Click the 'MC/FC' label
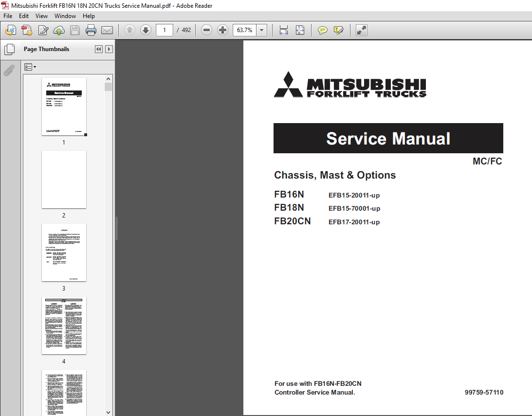The width and height of the screenshot is (532, 416). pyautogui.click(x=487, y=162)
